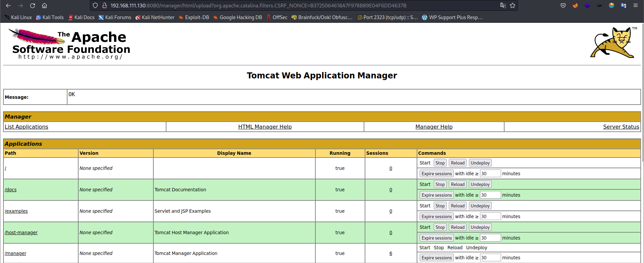
Task: Open the /host-manager application path link
Action: click(21, 233)
